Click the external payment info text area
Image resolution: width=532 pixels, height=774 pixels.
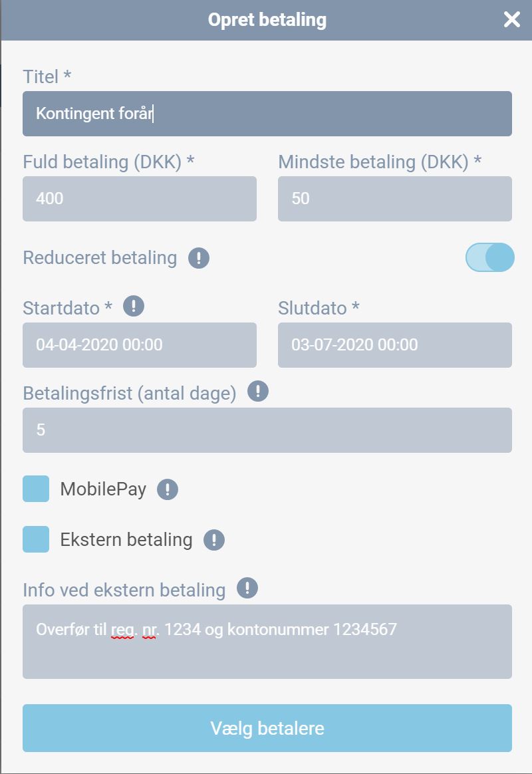(x=267, y=642)
